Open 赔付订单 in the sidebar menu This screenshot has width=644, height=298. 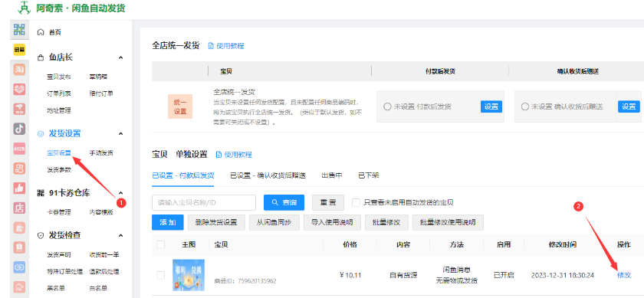point(101,93)
